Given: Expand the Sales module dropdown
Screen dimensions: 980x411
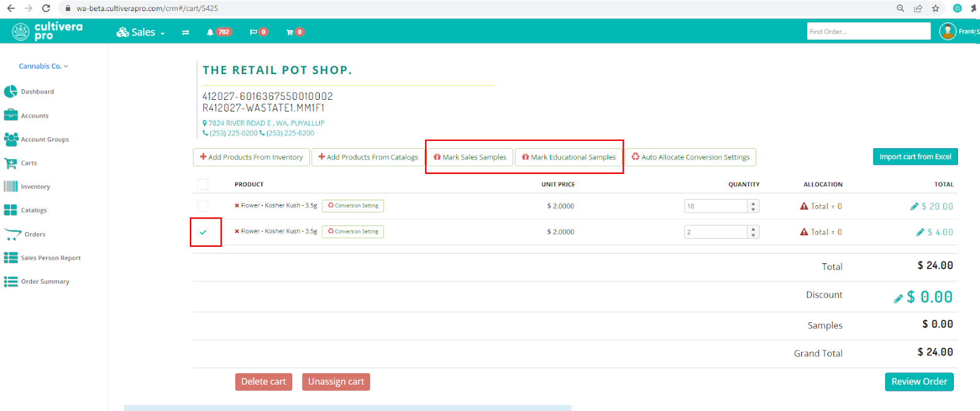Looking at the screenshot, I should click(x=141, y=32).
